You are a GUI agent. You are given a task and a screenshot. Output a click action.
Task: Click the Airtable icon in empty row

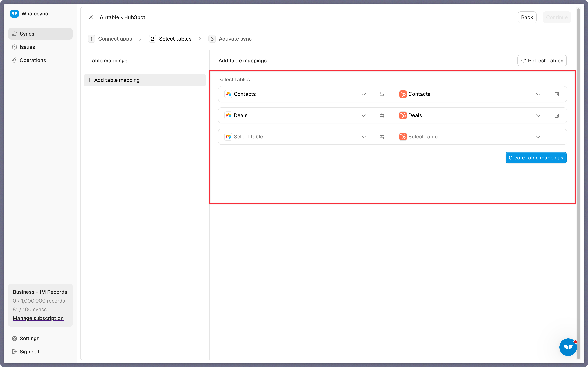228,137
